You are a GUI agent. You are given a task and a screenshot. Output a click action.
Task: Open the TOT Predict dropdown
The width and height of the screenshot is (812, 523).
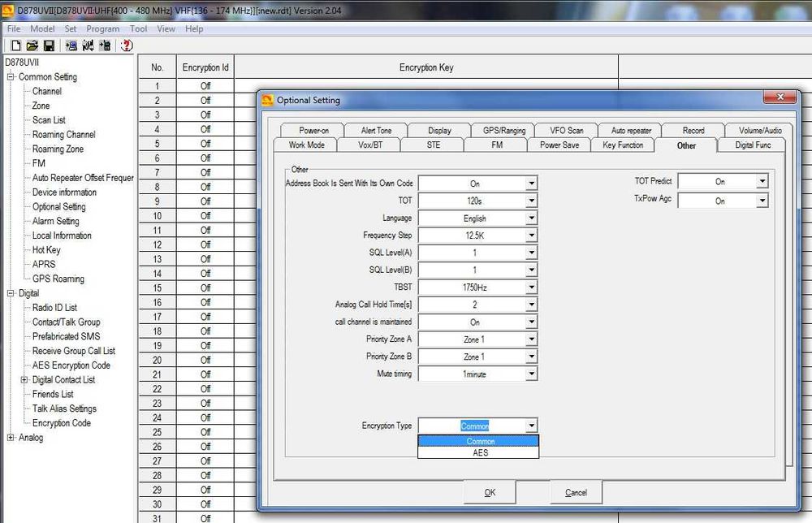pyautogui.click(x=762, y=181)
